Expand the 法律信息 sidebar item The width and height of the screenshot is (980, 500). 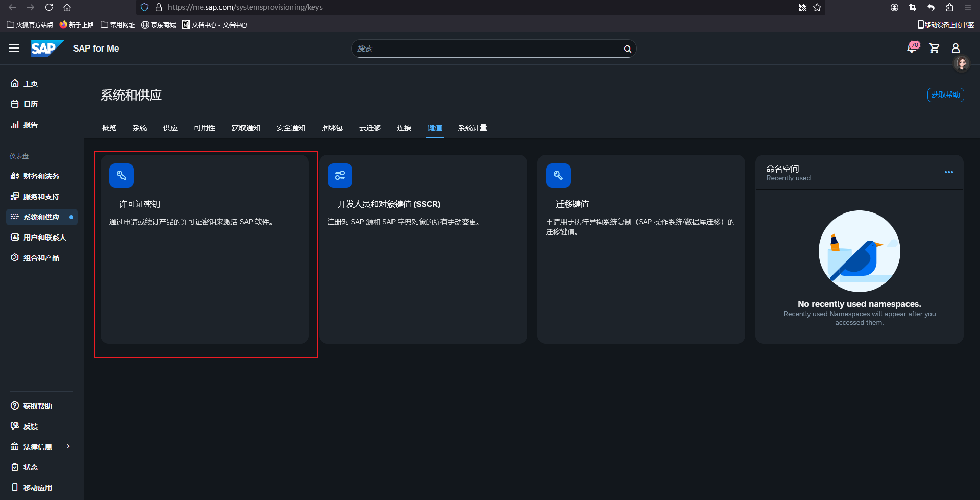[68, 447]
